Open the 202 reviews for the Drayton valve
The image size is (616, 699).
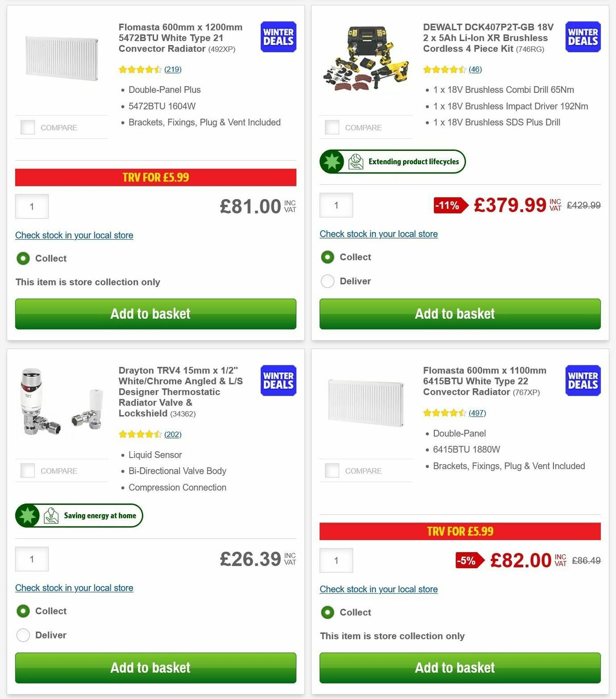tap(172, 434)
